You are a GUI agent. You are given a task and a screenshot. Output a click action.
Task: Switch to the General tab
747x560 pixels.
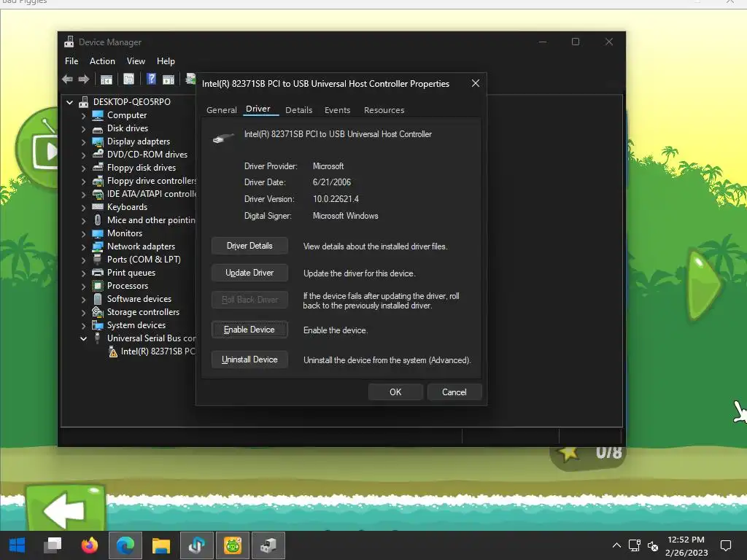[222, 110]
